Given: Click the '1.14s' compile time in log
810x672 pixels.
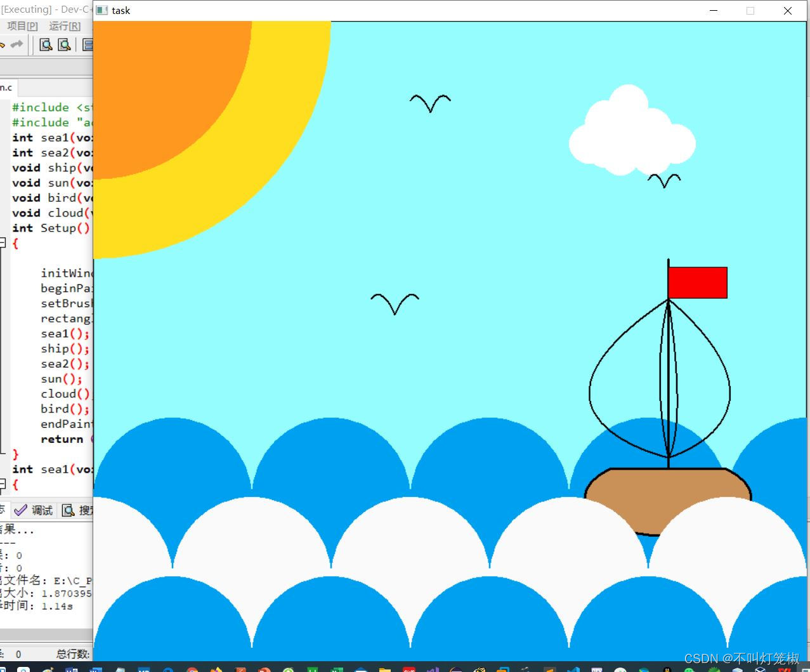Looking at the screenshot, I should pyautogui.click(x=57, y=606).
